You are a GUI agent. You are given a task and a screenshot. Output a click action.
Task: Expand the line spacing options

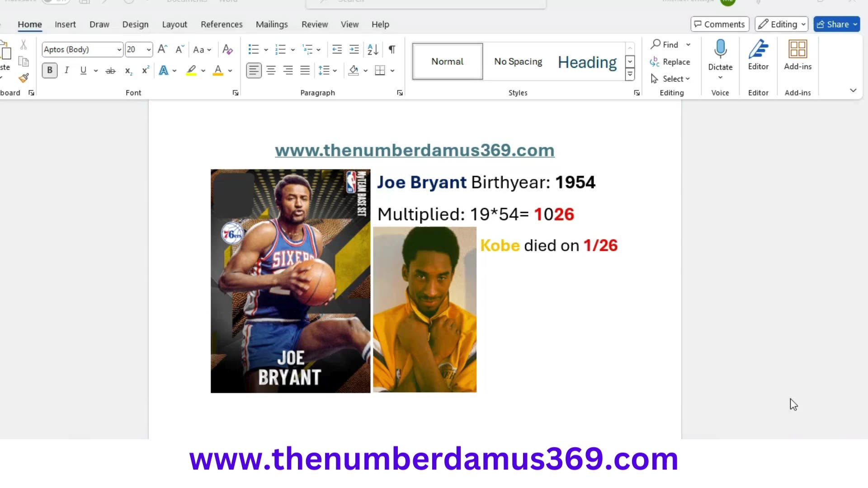click(335, 70)
